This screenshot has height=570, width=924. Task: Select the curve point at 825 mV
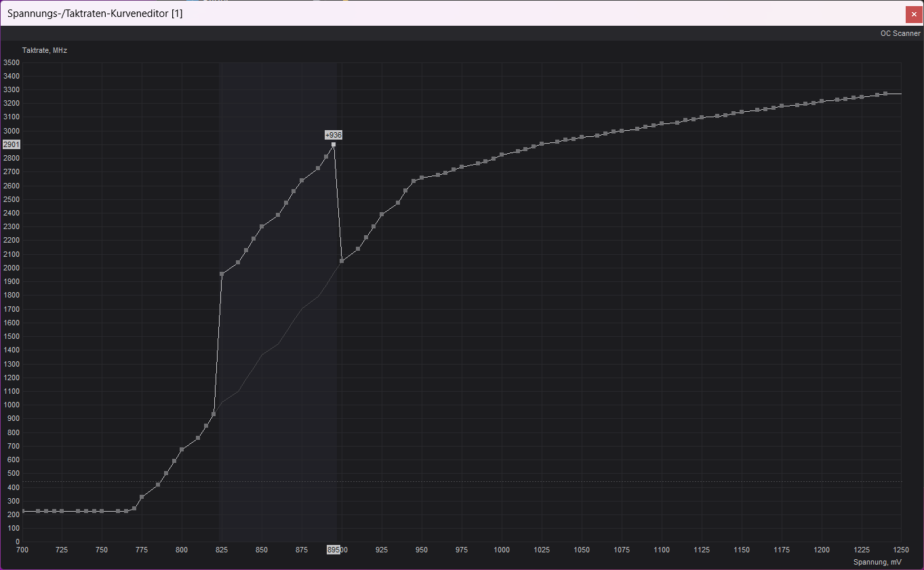coord(222,274)
